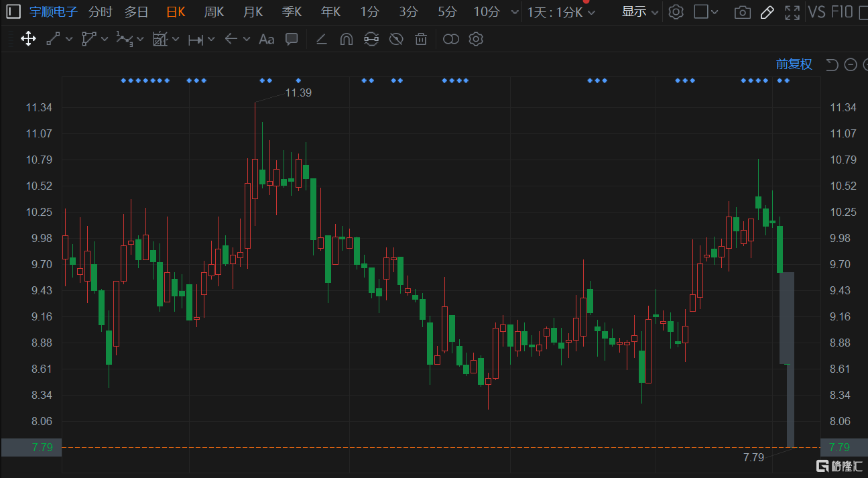The width and height of the screenshot is (868, 478).
Task: Open the VS comparison button
Action: [816, 12]
